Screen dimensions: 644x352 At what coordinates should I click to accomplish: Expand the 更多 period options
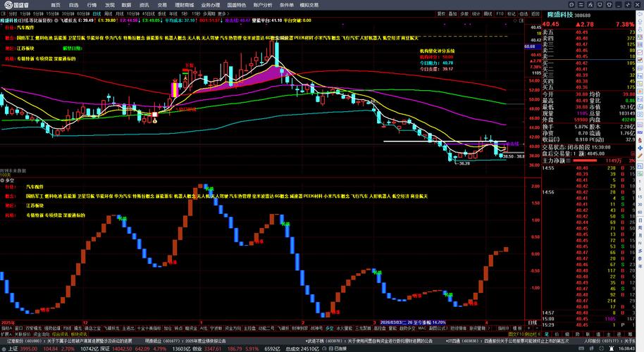click(224, 13)
